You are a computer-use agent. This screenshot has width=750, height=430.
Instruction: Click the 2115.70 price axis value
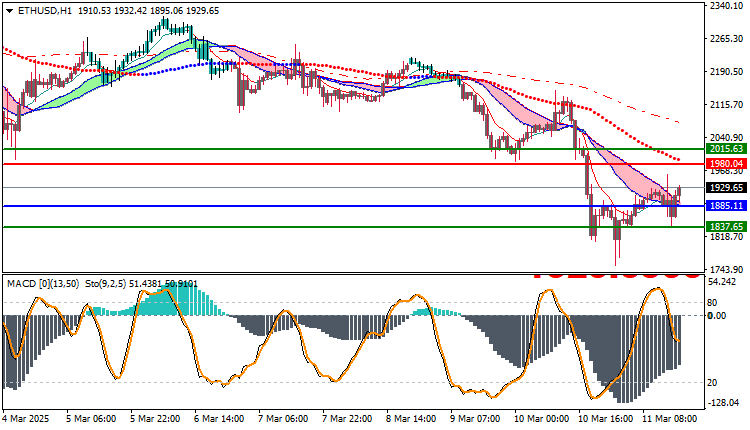point(727,105)
